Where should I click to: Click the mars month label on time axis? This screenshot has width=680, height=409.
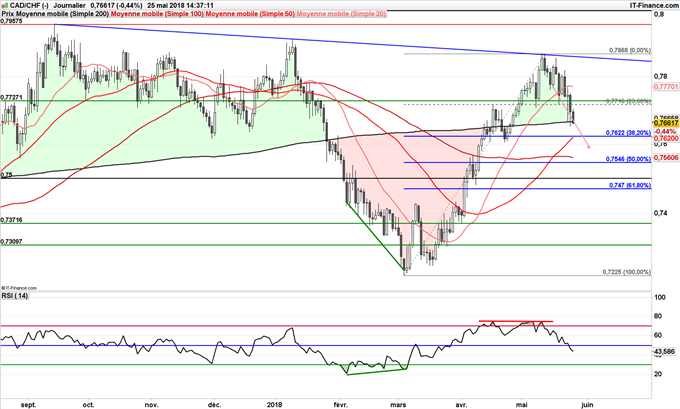click(398, 405)
